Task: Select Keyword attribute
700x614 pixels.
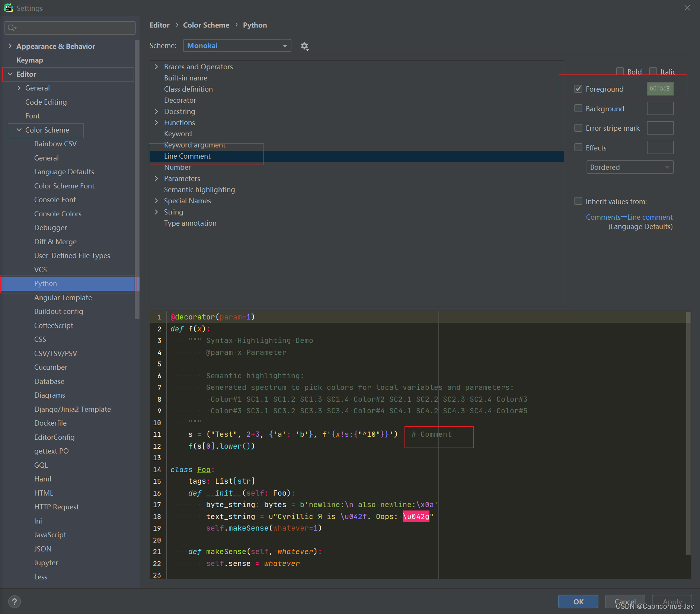Action: [x=178, y=134]
